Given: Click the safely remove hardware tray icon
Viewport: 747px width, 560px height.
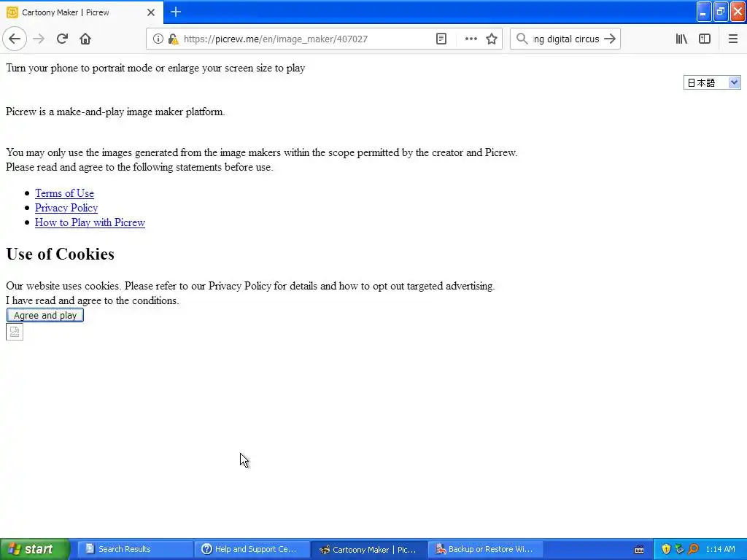Looking at the screenshot, I should click(679, 549).
